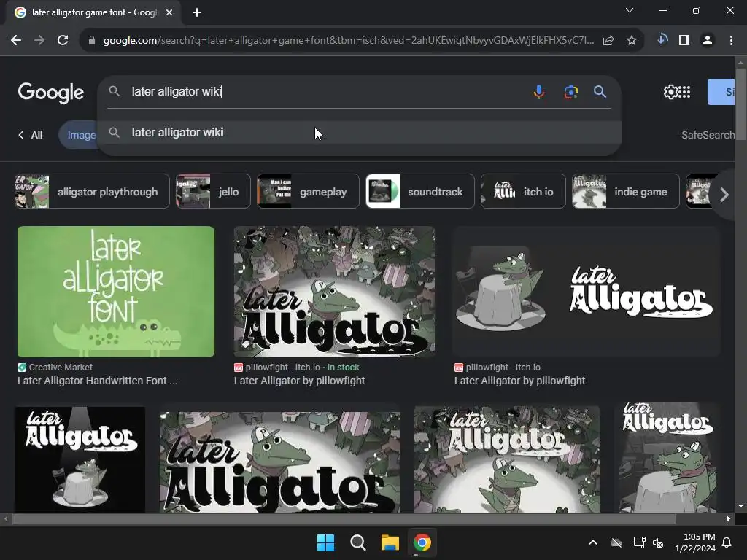Image resolution: width=747 pixels, height=560 pixels.
Task: Open 'pillowfight - Itch.io · In stock' source
Action: 296,367
